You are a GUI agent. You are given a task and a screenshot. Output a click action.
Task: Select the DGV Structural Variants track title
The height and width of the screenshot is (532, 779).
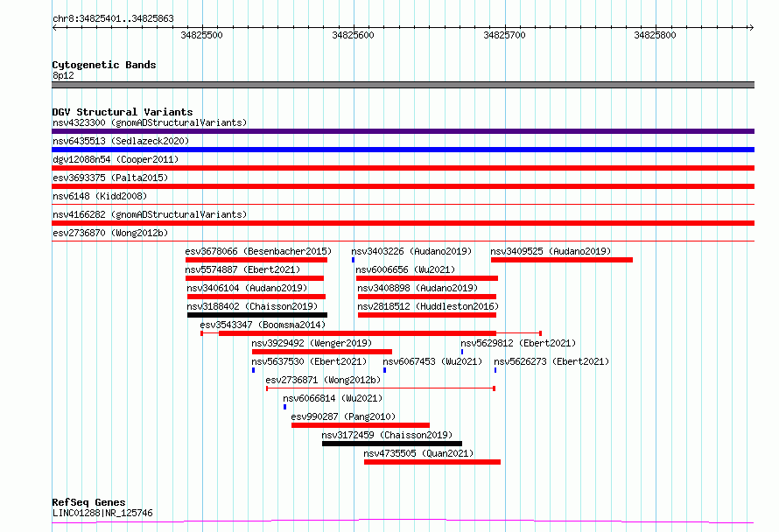pos(123,112)
